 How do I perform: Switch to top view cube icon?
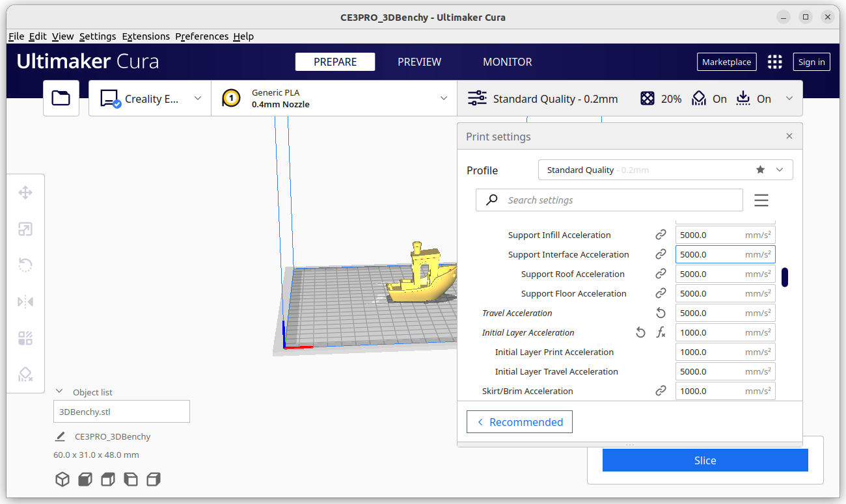108,479
